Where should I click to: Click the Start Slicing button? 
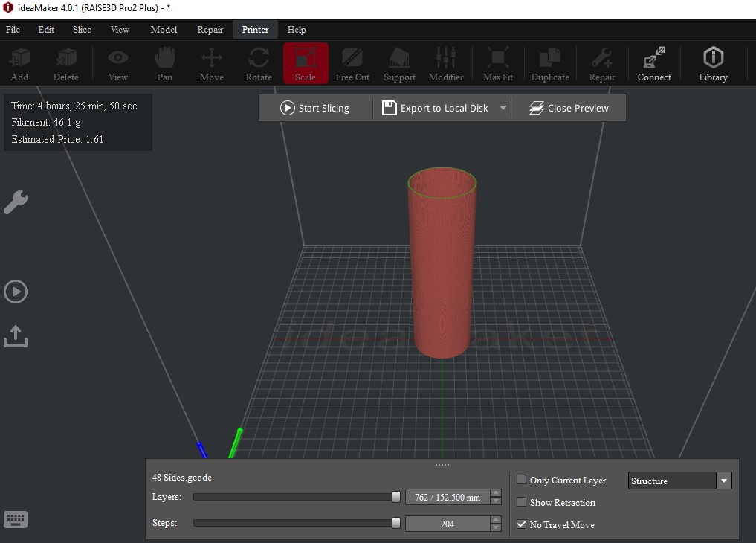314,108
